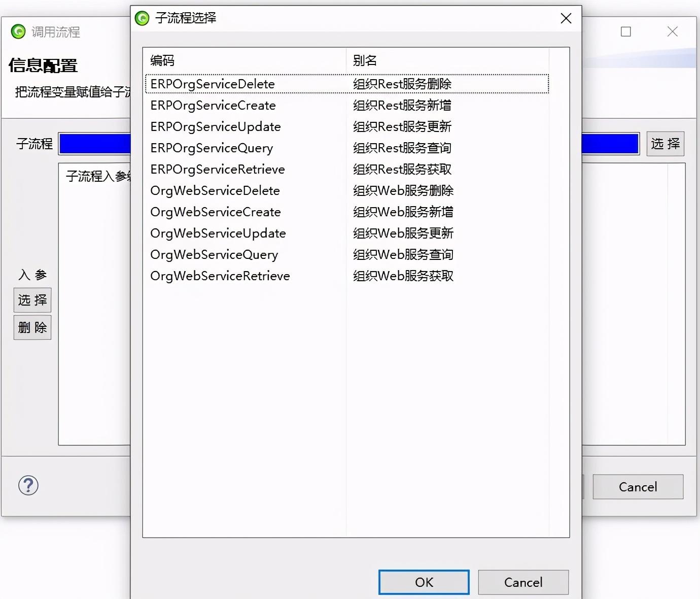The image size is (700, 599).
Task: Sort the list by the 别名 column header
Action: (364, 60)
